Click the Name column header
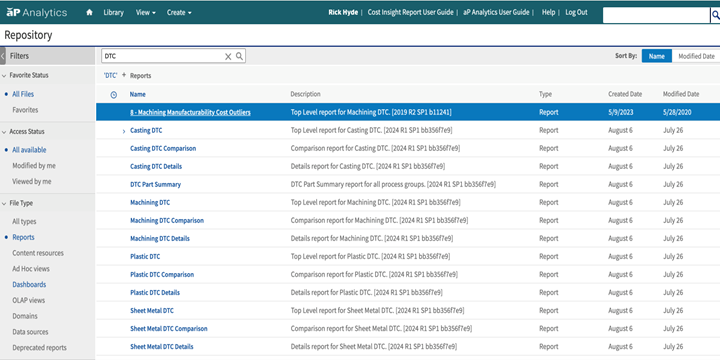Viewport: 720px width, 360px height. coord(137,95)
